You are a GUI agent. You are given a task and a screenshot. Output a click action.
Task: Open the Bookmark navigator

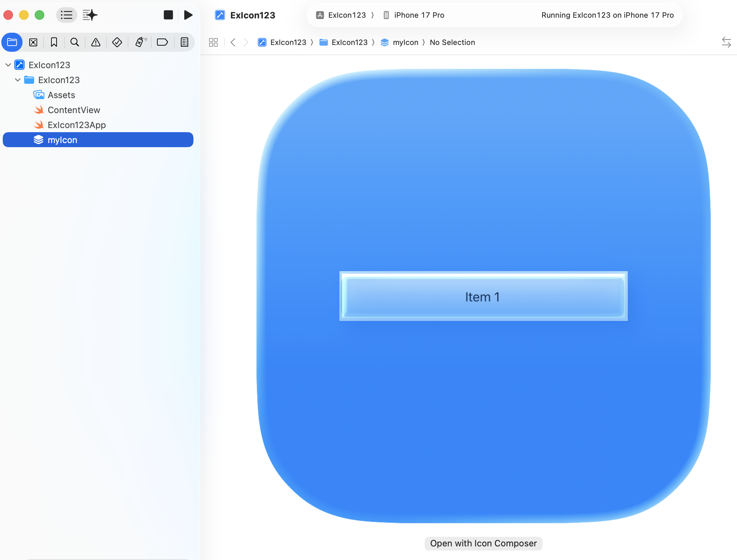point(54,42)
